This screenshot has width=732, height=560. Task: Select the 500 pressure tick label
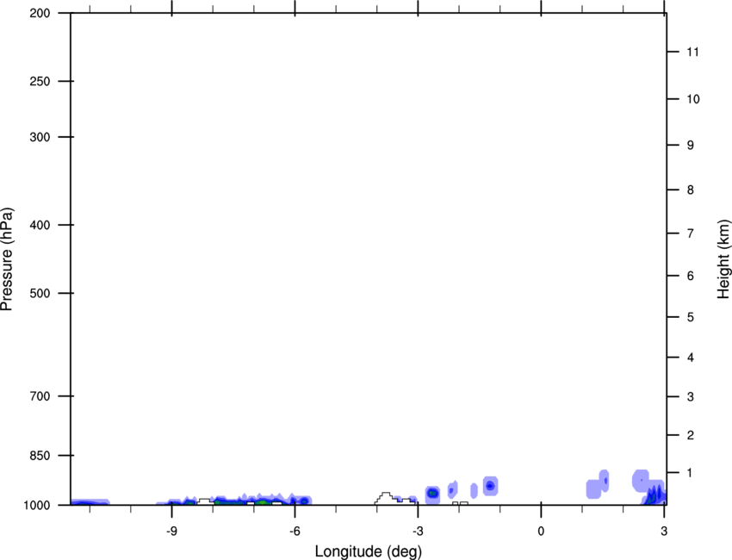coord(40,293)
